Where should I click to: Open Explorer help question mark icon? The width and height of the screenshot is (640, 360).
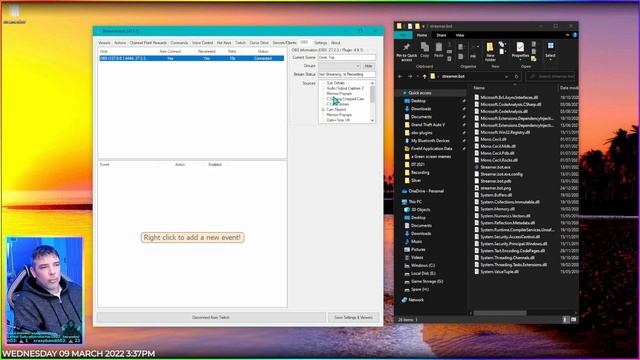pyautogui.click(x=575, y=35)
